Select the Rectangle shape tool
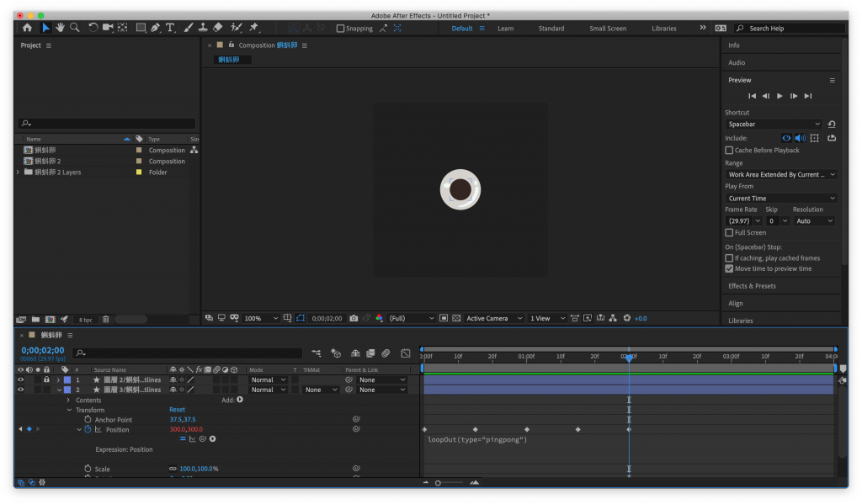 pyautogui.click(x=141, y=28)
